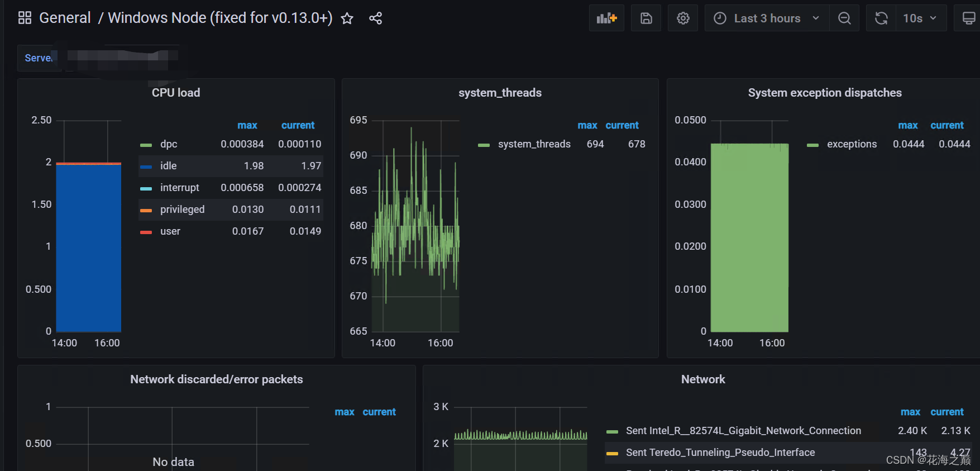Sort exception dispatches legend by max
Image resolution: width=980 pixels, height=471 pixels.
pyautogui.click(x=908, y=125)
